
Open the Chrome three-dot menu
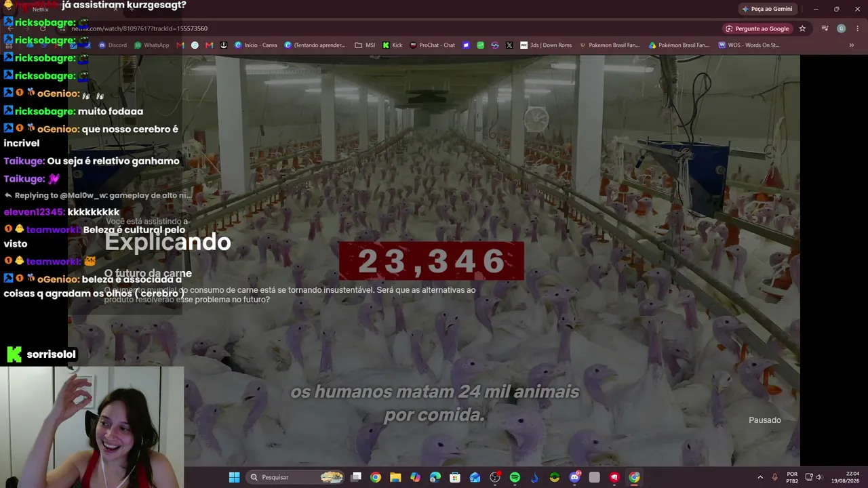pyautogui.click(x=858, y=28)
